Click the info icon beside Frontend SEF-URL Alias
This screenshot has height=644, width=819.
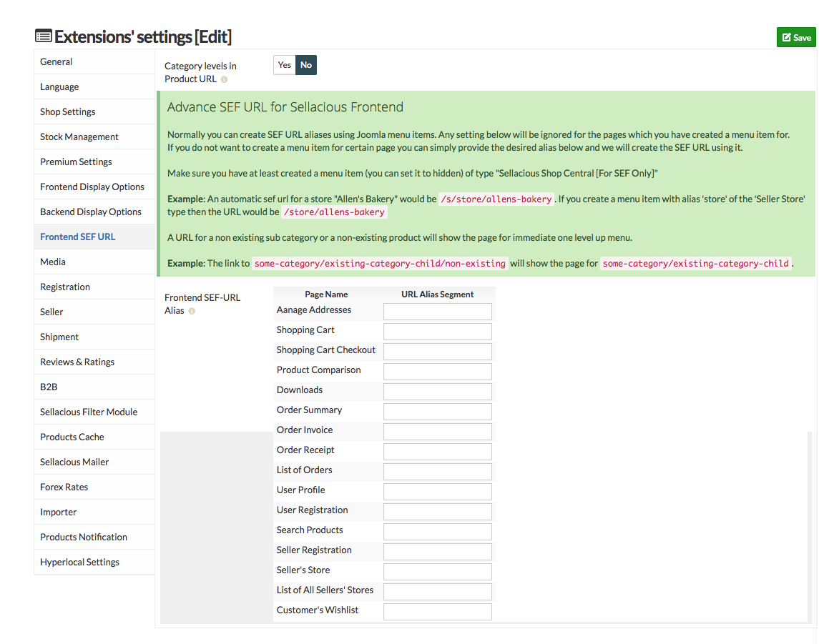click(192, 311)
